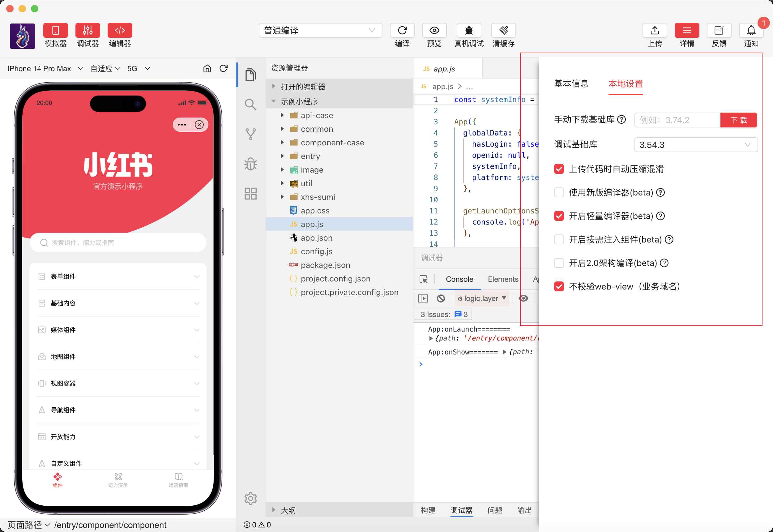Open project.config.json in explorer
The height and width of the screenshot is (532, 773).
click(339, 279)
